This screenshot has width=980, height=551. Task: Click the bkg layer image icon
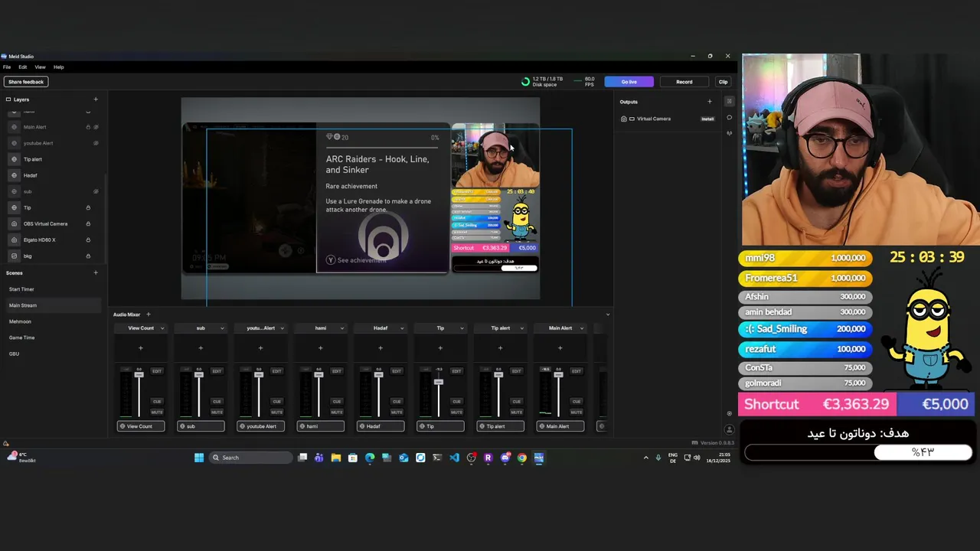(x=14, y=256)
